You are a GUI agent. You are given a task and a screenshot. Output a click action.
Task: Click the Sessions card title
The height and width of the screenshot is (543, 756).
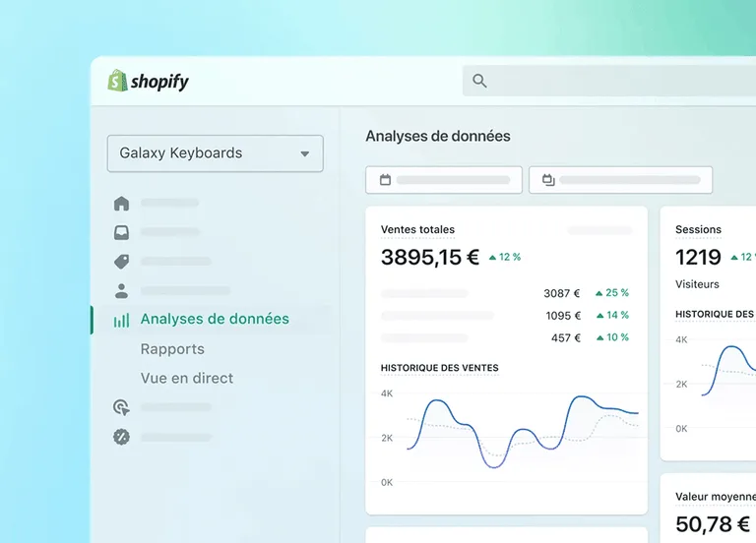698,229
